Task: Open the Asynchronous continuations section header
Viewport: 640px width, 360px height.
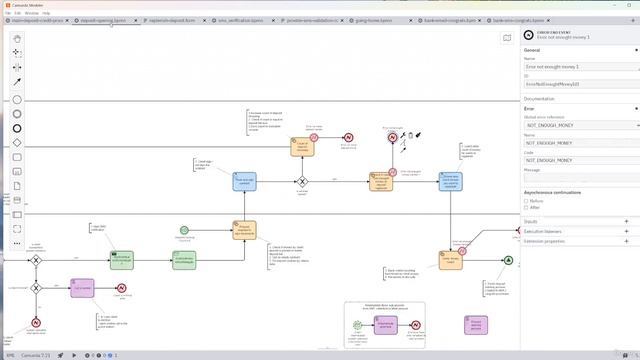Action: (x=552, y=192)
